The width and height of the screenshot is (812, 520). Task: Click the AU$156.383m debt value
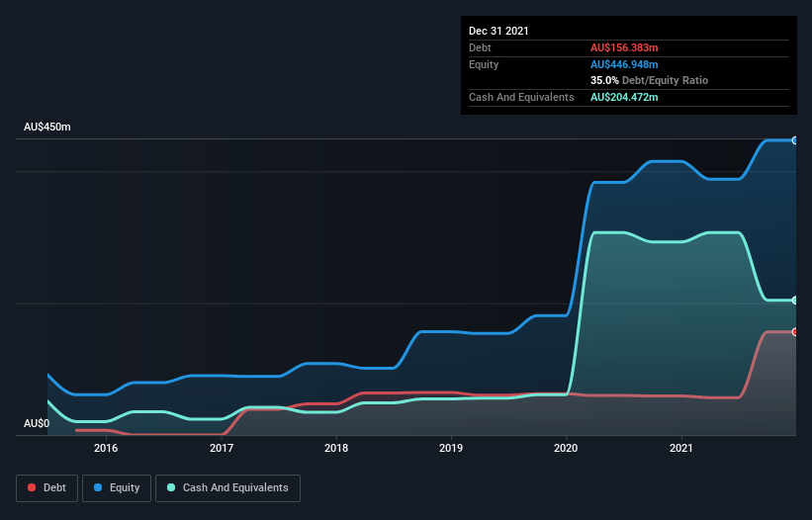tap(624, 47)
